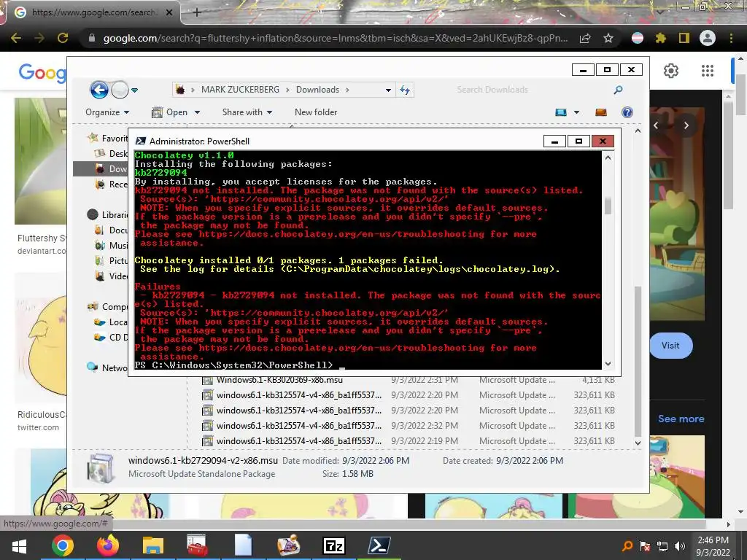Toggle Chrome side panel icon
This screenshot has width=747, height=560.
(684, 38)
